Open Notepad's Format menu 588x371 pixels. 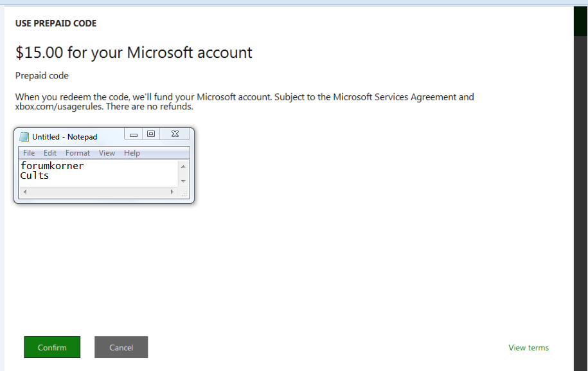click(78, 152)
